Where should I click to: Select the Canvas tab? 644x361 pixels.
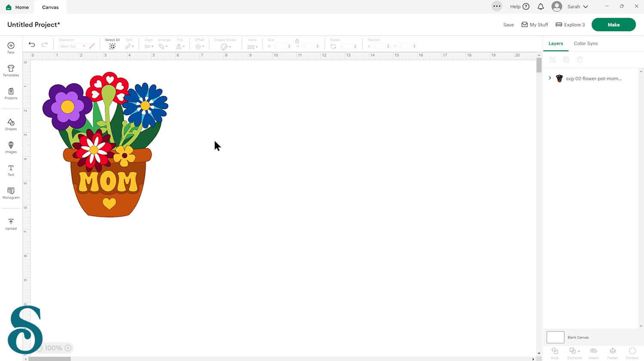click(50, 7)
